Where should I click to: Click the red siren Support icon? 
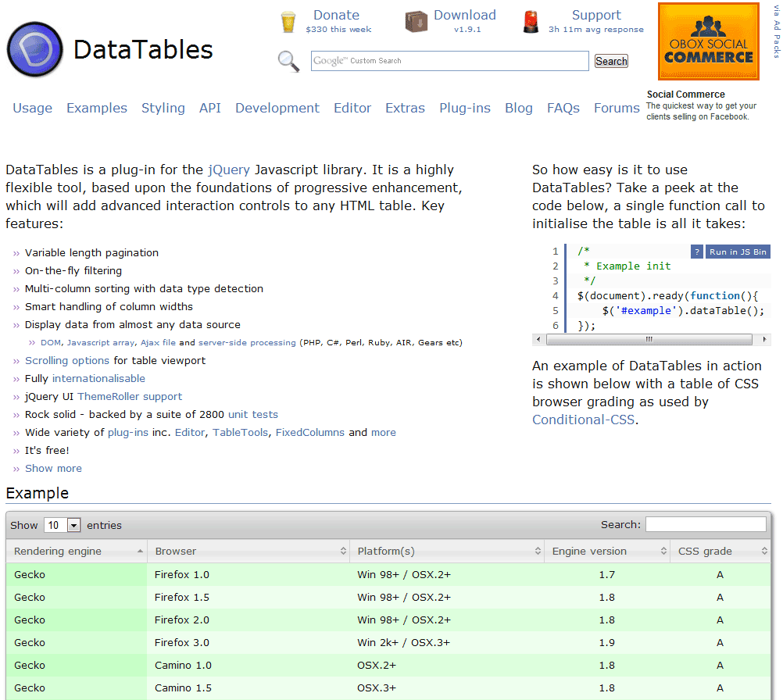click(531, 22)
